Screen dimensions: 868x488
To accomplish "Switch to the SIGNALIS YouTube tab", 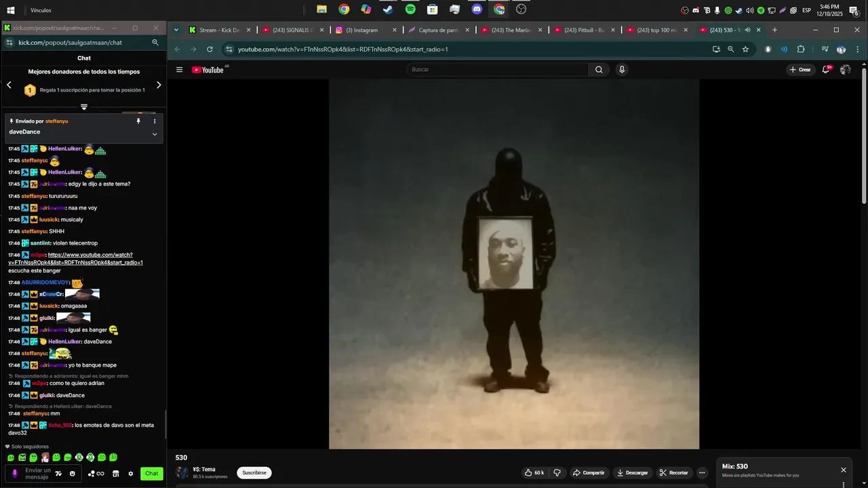I will pyautogui.click(x=292, y=30).
